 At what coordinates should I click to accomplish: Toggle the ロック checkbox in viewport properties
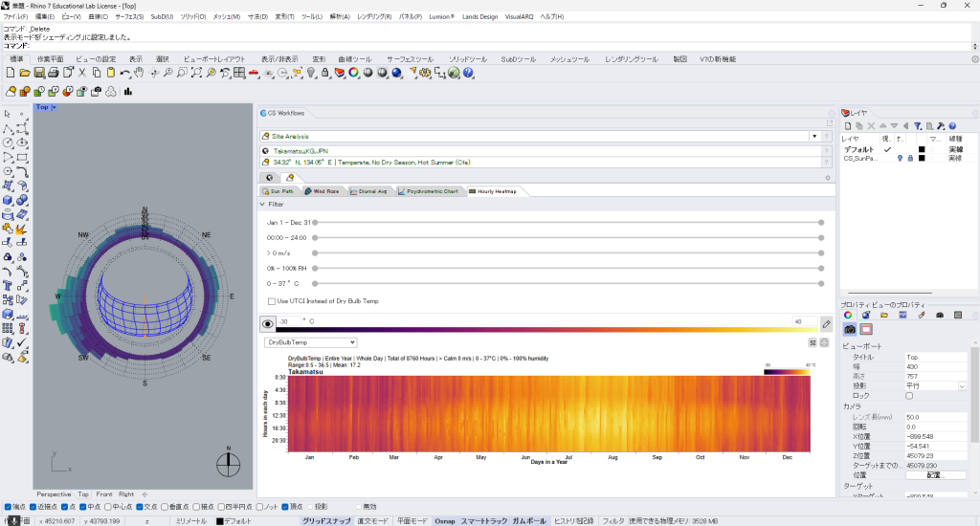click(909, 395)
